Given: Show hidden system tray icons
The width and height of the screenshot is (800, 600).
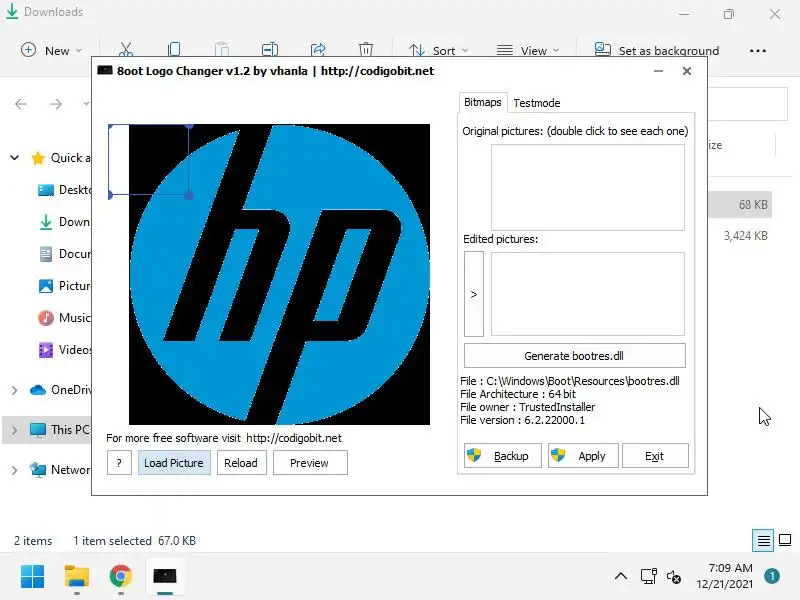Looking at the screenshot, I should coord(621,577).
